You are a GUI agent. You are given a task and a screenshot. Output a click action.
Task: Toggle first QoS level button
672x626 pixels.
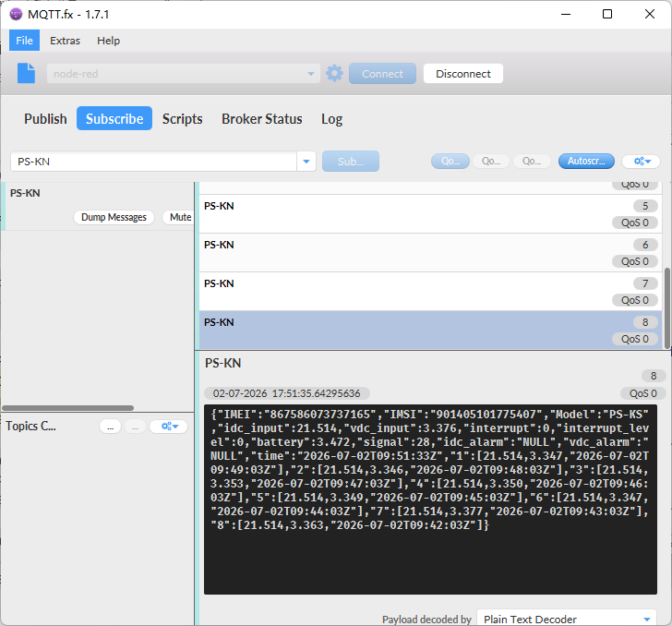click(450, 162)
